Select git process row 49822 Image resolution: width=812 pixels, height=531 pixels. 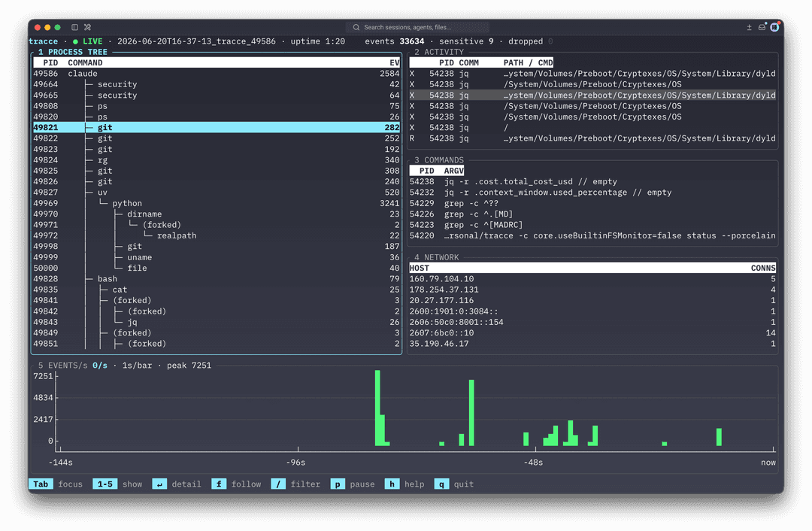pyautogui.click(x=217, y=138)
